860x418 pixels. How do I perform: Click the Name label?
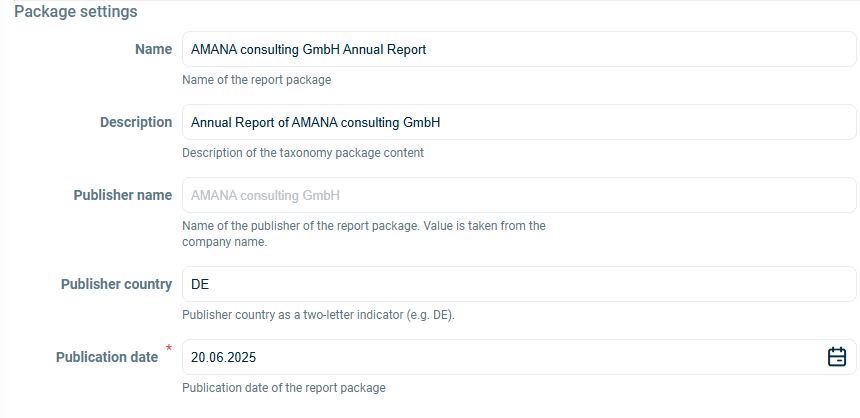pos(154,49)
